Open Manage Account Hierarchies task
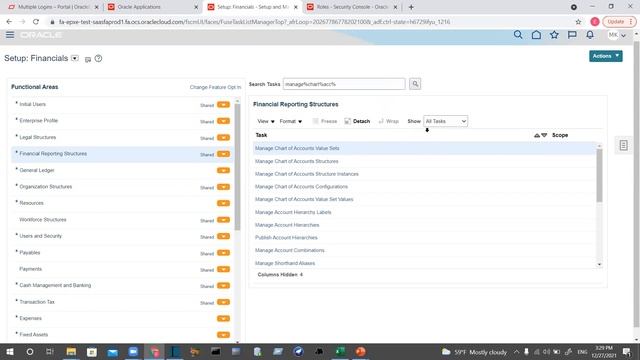Image resolution: width=640 pixels, height=360 pixels. (x=287, y=225)
